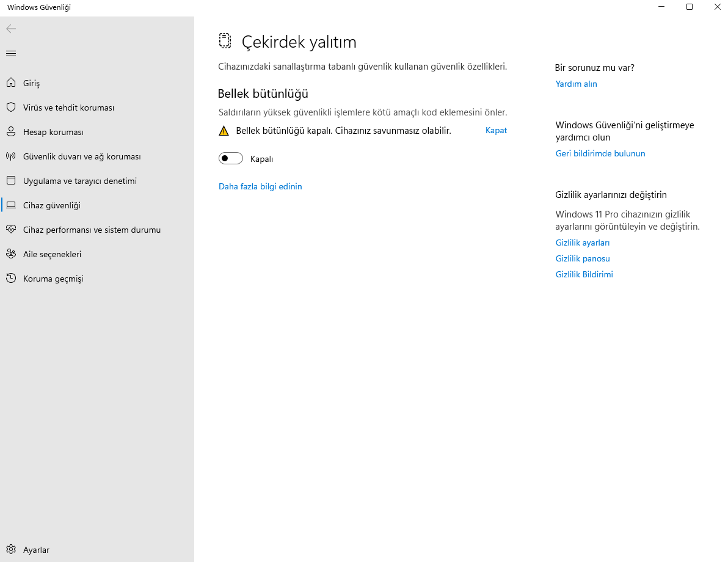The height and width of the screenshot is (562, 728).
Task: Click the laptop icon for Cihaz güvenliği
Action: (x=11, y=205)
